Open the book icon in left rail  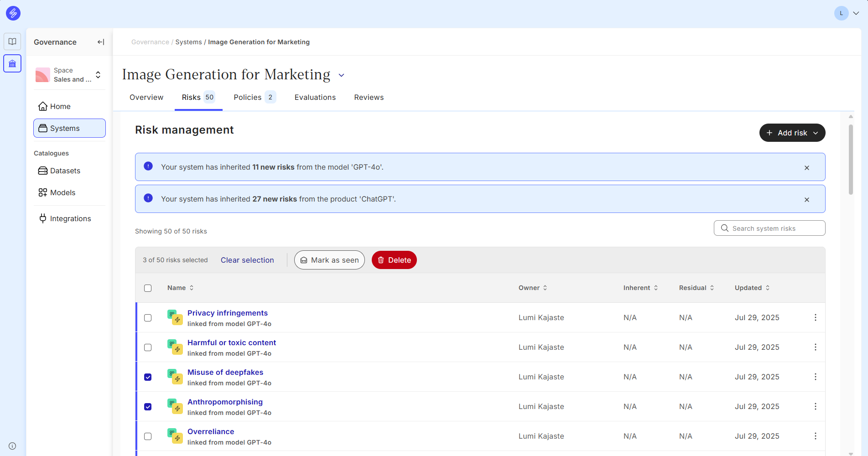[x=12, y=41]
